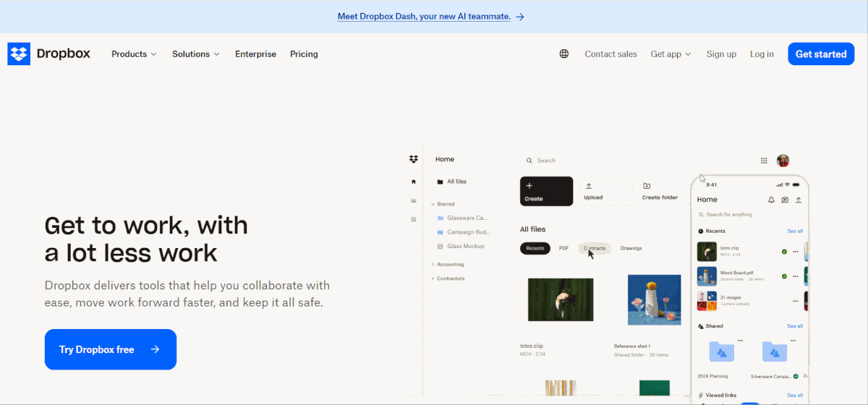Screen dimensions: 868x405
Task: Open the apps grid icon in mockup
Action: pyautogui.click(x=764, y=161)
